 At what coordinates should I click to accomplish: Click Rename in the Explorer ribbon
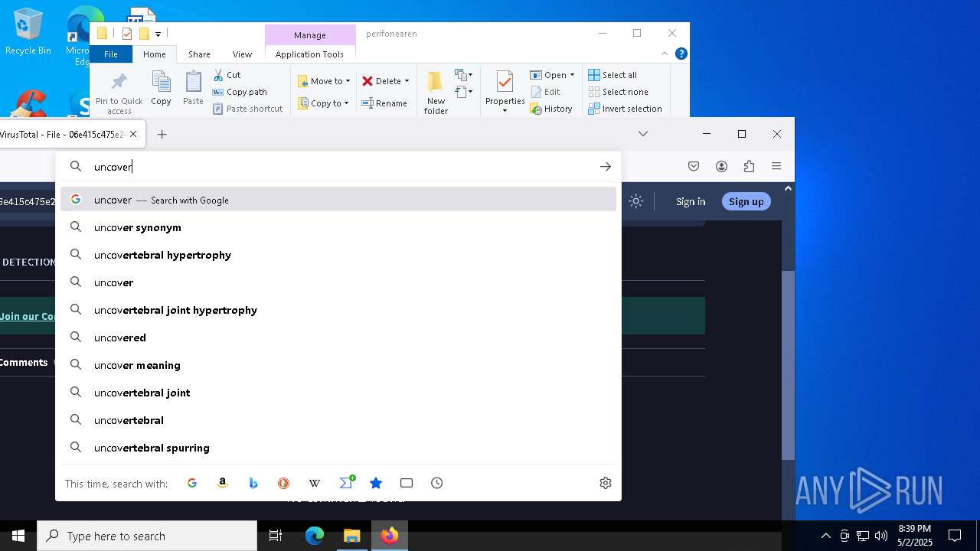pyautogui.click(x=384, y=103)
